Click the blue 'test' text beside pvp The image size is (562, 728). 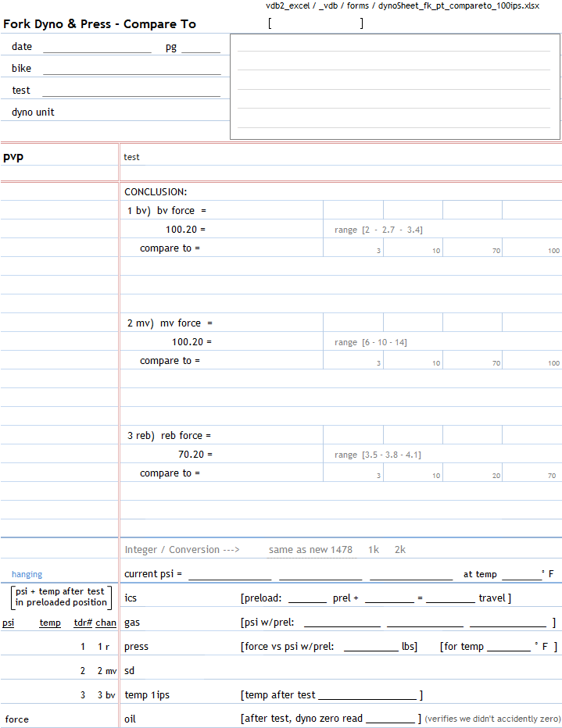[131, 157]
